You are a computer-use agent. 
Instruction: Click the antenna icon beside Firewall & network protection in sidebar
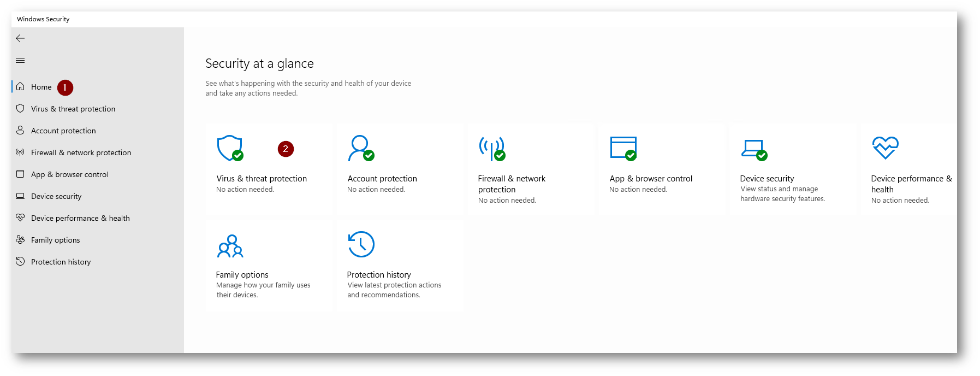click(x=20, y=152)
